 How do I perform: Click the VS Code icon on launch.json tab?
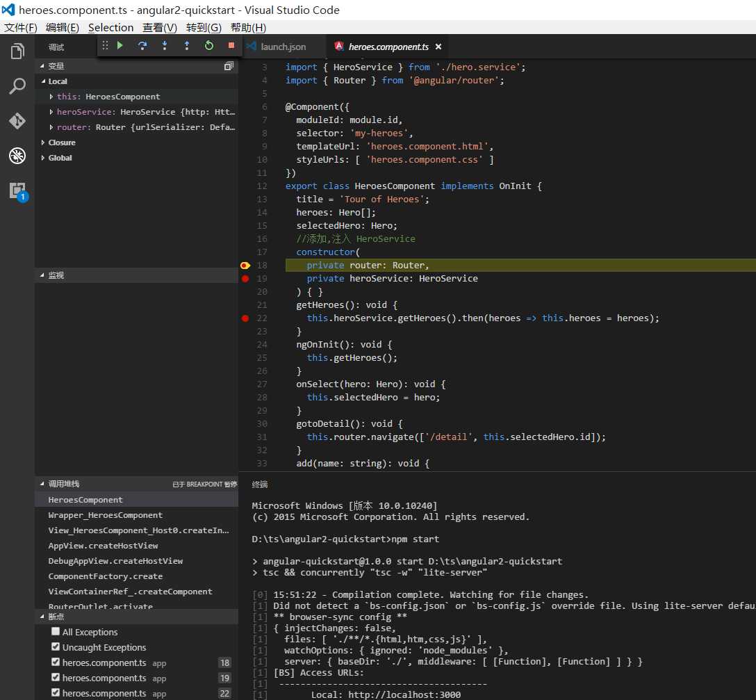pos(251,47)
